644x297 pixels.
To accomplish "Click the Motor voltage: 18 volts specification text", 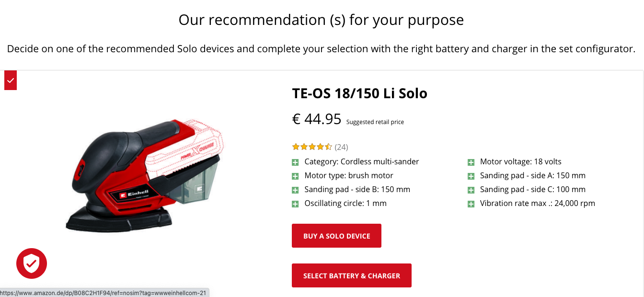I will (x=520, y=161).
